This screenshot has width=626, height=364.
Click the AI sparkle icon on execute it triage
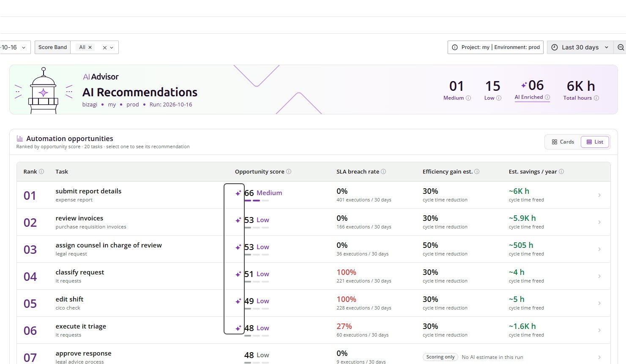(x=238, y=328)
